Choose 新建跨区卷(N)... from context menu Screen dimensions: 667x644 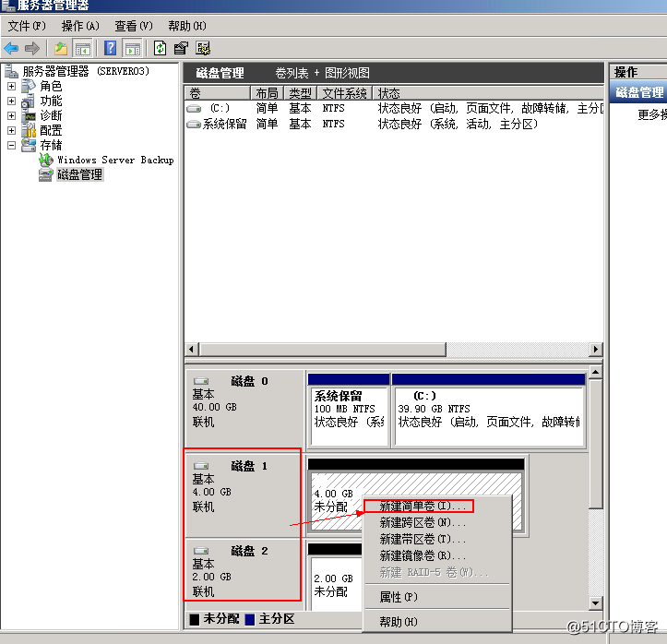[x=437, y=522]
